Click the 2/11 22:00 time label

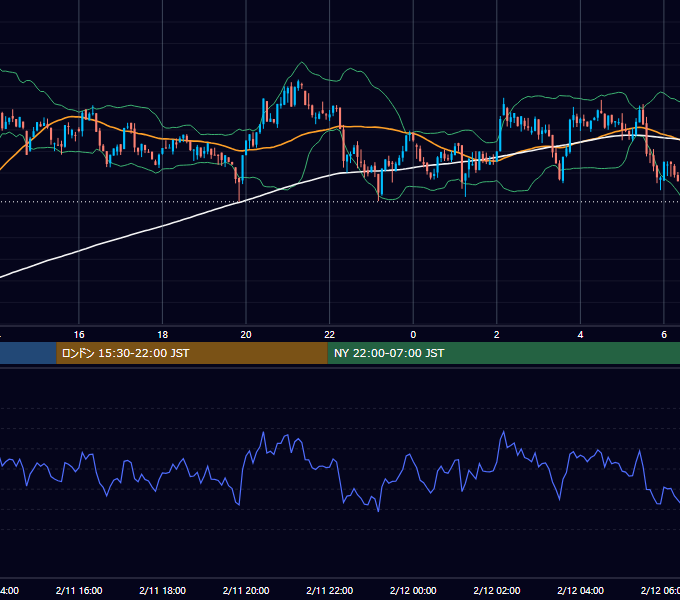(x=330, y=590)
